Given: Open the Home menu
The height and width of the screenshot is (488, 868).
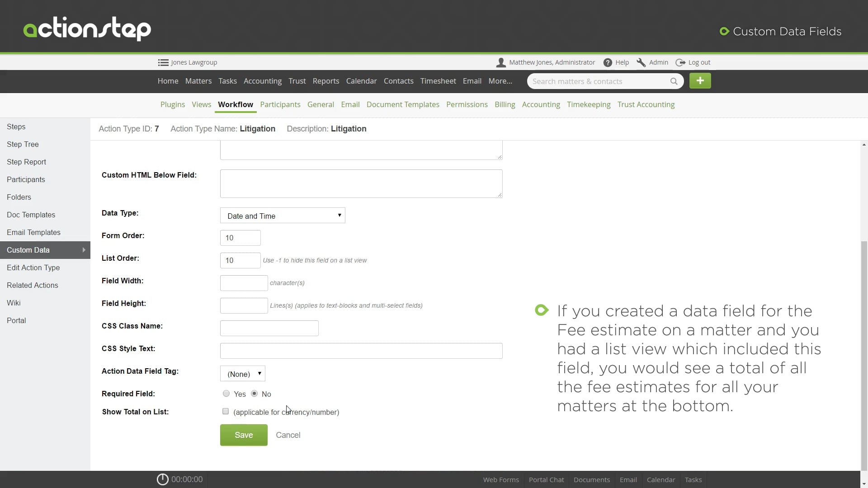Looking at the screenshot, I should pyautogui.click(x=168, y=81).
